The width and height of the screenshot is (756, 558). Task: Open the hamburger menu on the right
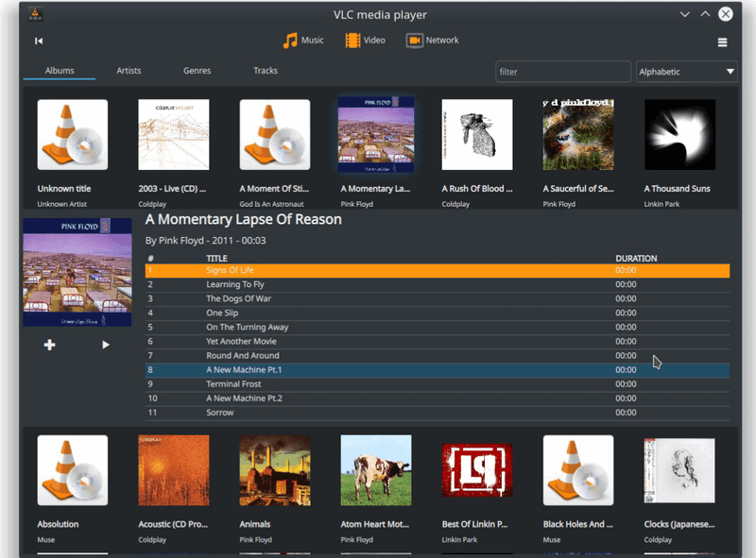coord(722,42)
